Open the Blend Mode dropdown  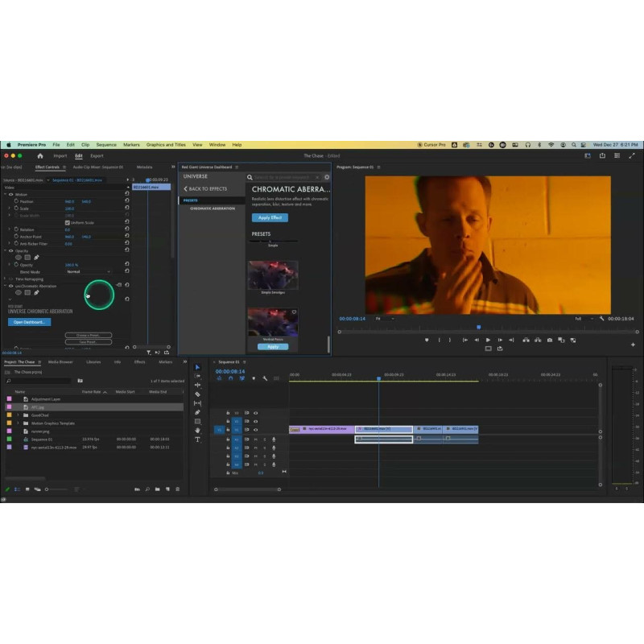point(88,271)
